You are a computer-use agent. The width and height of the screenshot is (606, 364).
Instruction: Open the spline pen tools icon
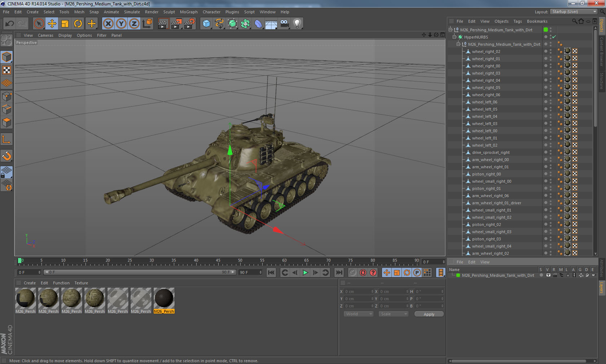(219, 24)
